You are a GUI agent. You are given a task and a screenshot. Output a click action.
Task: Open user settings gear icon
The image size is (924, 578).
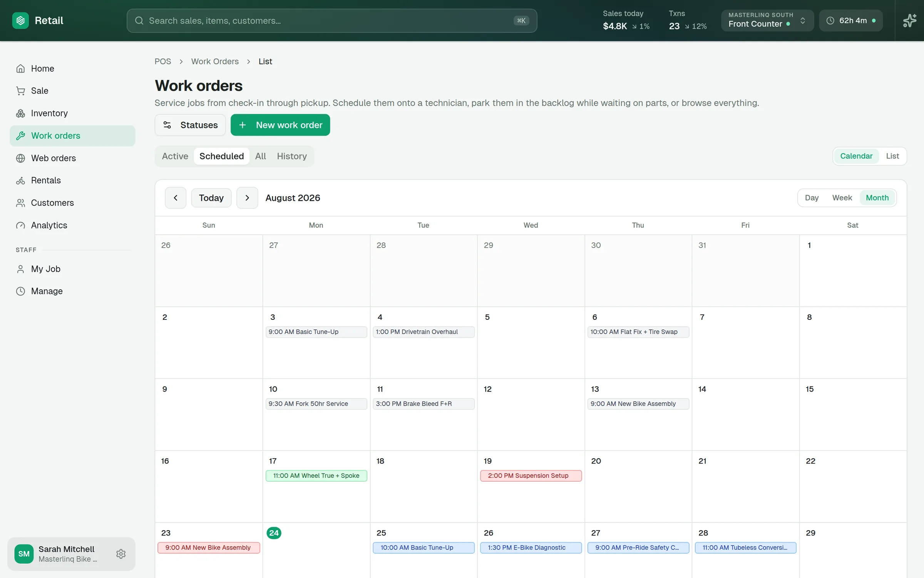tap(121, 554)
